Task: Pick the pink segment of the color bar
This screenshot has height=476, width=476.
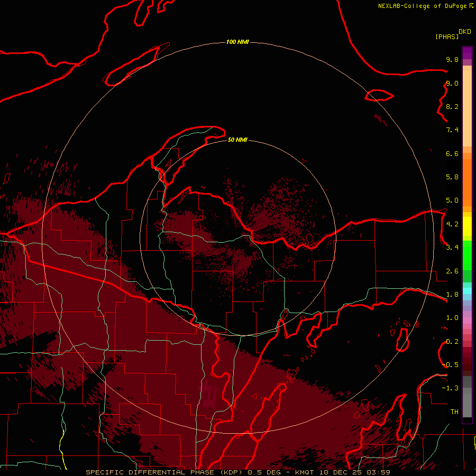Action: click(467, 321)
